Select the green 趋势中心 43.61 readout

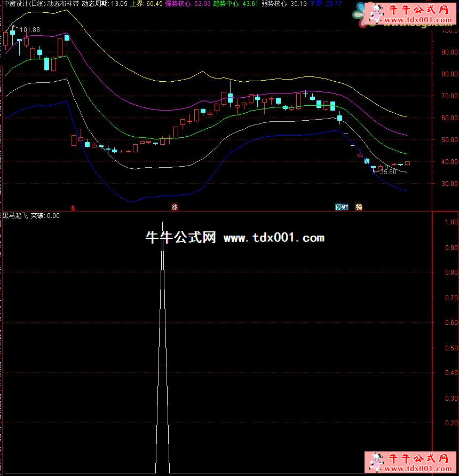[236, 4]
